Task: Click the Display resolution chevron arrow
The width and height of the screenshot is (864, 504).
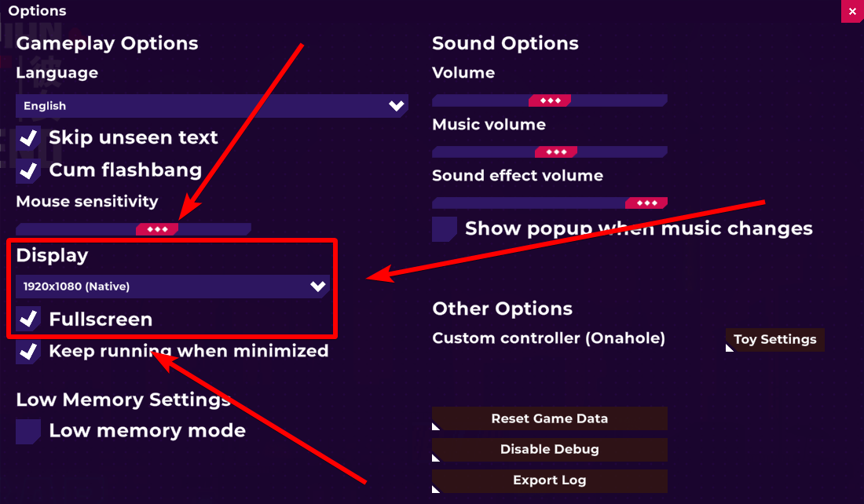Action: pos(318,287)
